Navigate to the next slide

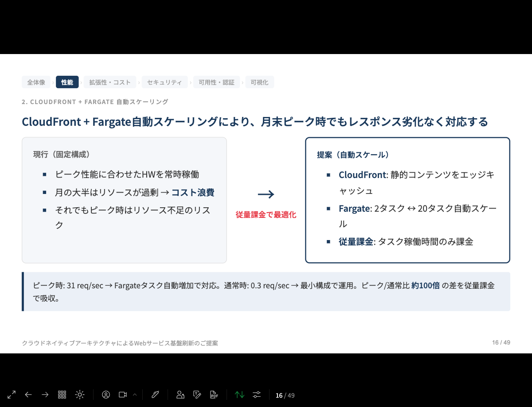pyautogui.click(x=45, y=395)
